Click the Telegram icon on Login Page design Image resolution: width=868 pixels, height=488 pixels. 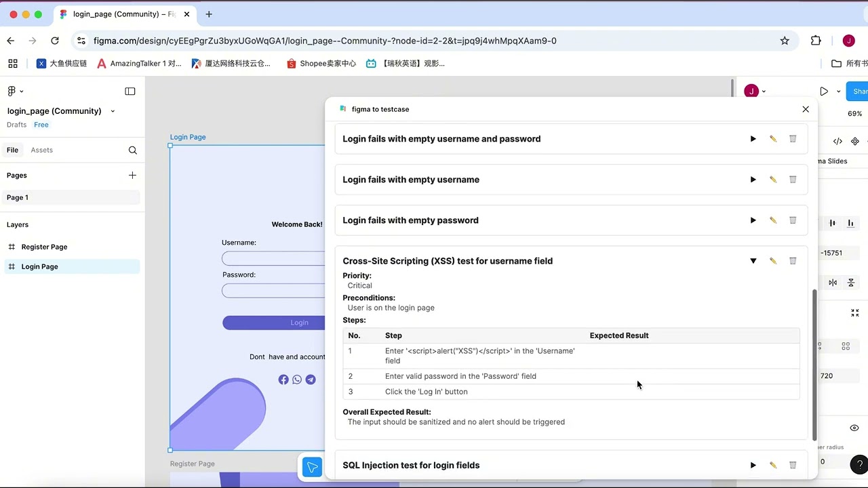click(311, 380)
